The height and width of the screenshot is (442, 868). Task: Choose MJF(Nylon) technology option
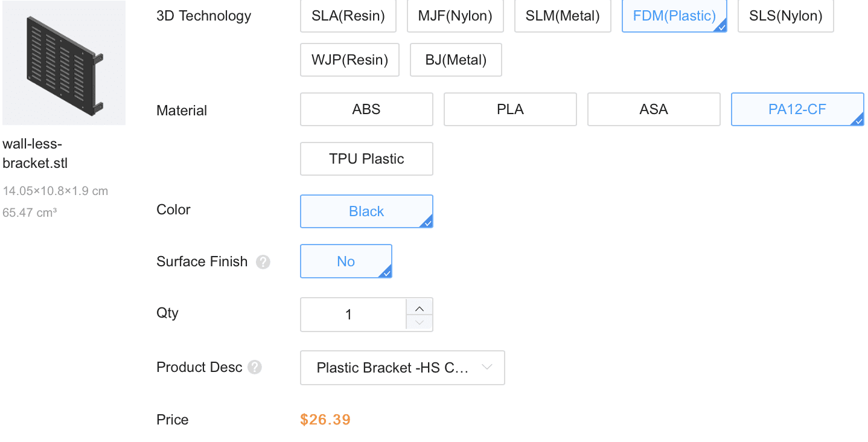(x=455, y=16)
